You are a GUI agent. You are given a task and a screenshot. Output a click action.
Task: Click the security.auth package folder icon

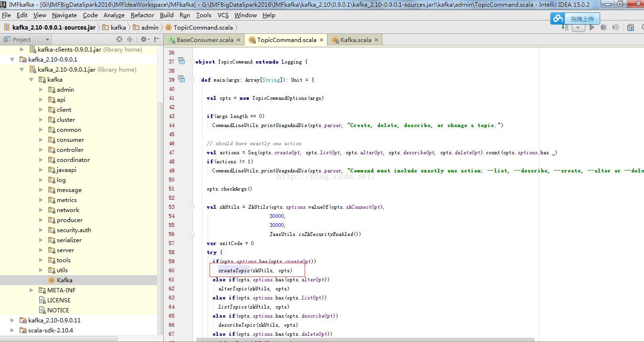pyautogui.click(x=52, y=230)
